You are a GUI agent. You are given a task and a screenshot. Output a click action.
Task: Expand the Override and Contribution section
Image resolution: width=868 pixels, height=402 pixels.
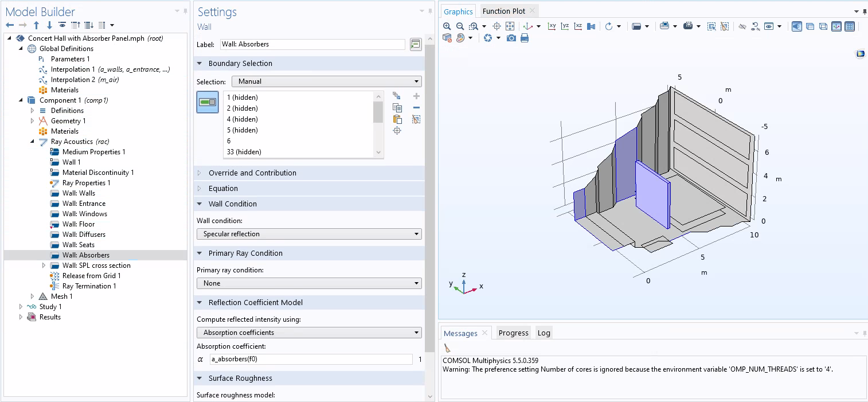pyautogui.click(x=252, y=173)
